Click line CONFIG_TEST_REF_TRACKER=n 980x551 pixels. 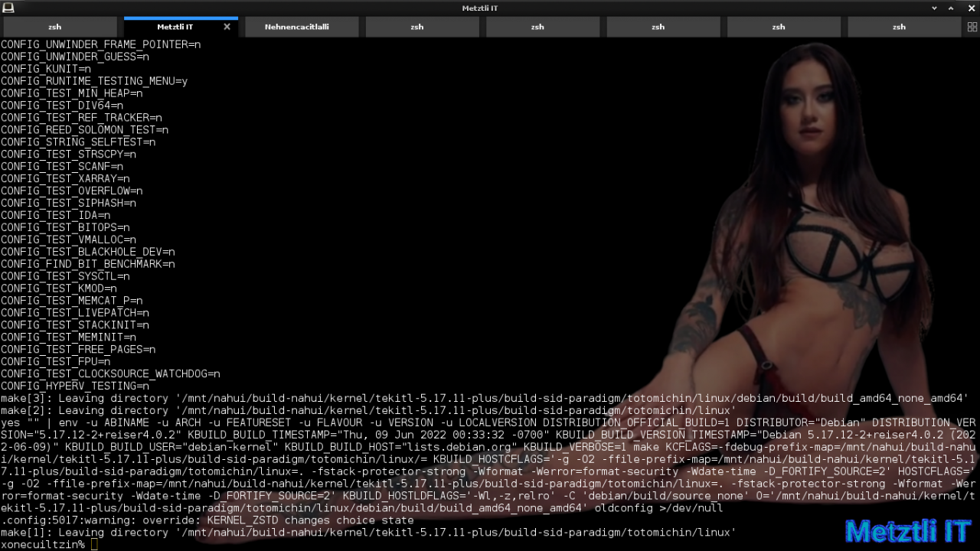(81, 118)
